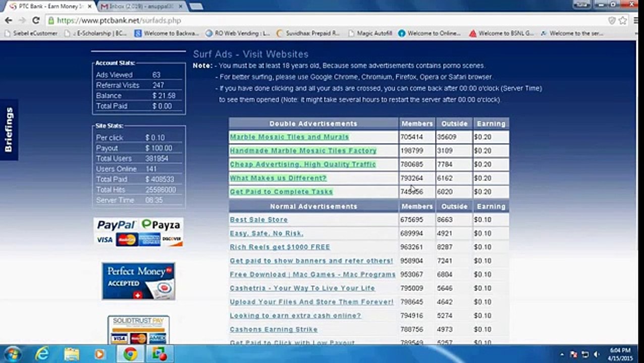Click the SolidTrust Pay banner
Screen dimensions: 644x363
(x=138, y=330)
